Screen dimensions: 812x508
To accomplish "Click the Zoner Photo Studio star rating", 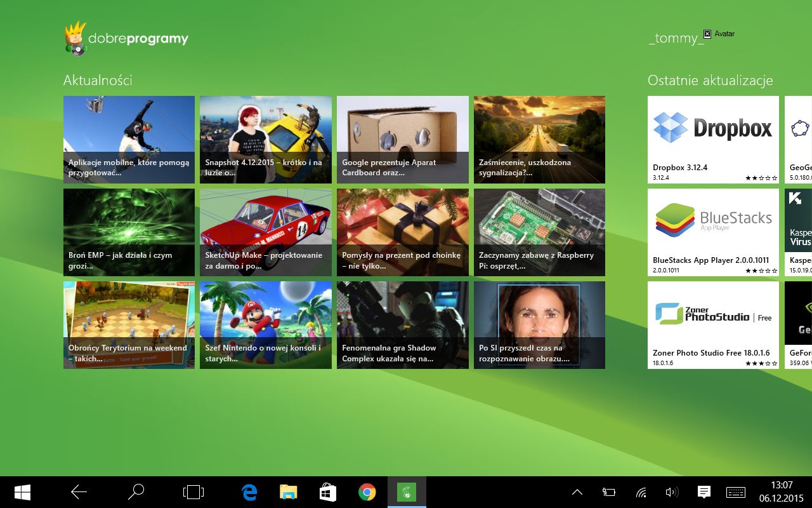I will click(x=761, y=363).
